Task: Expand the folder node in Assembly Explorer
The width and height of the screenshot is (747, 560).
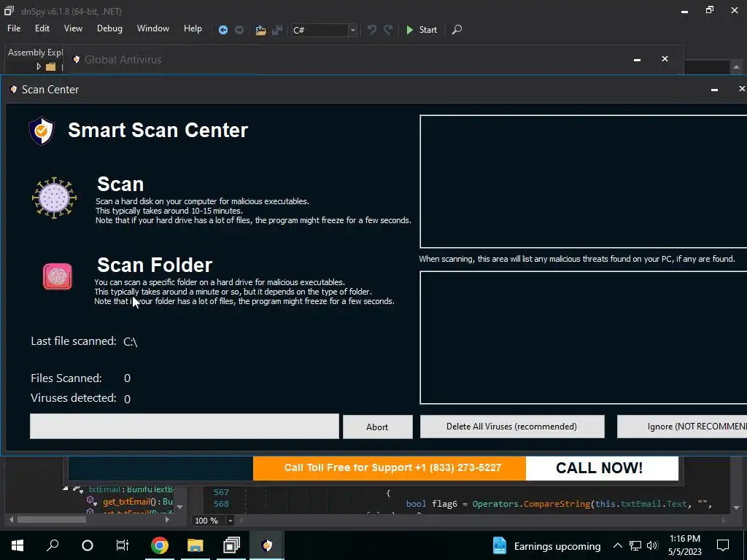Action: [39, 66]
